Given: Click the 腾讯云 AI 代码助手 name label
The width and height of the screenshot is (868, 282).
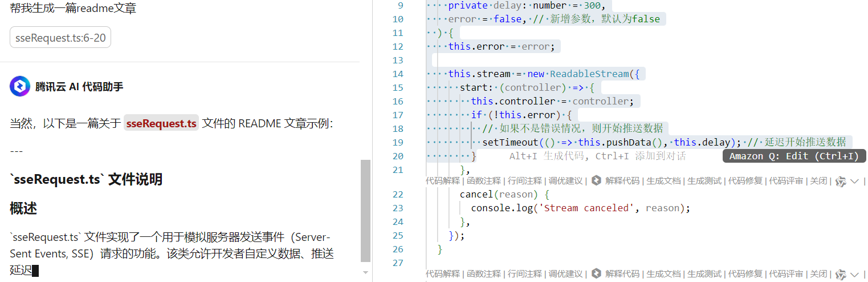Looking at the screenshot, I should [79, 87].
